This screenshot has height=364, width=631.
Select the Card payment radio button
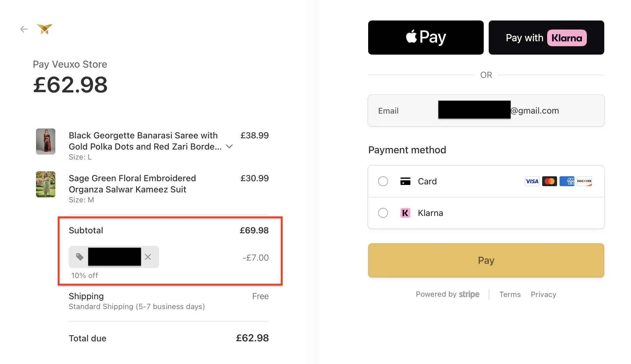383,181
